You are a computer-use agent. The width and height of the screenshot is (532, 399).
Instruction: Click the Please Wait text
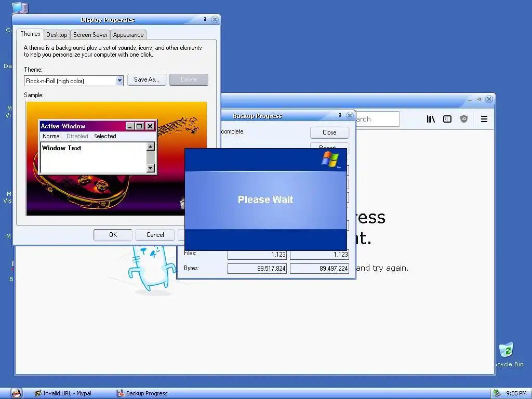pos(265,199)
